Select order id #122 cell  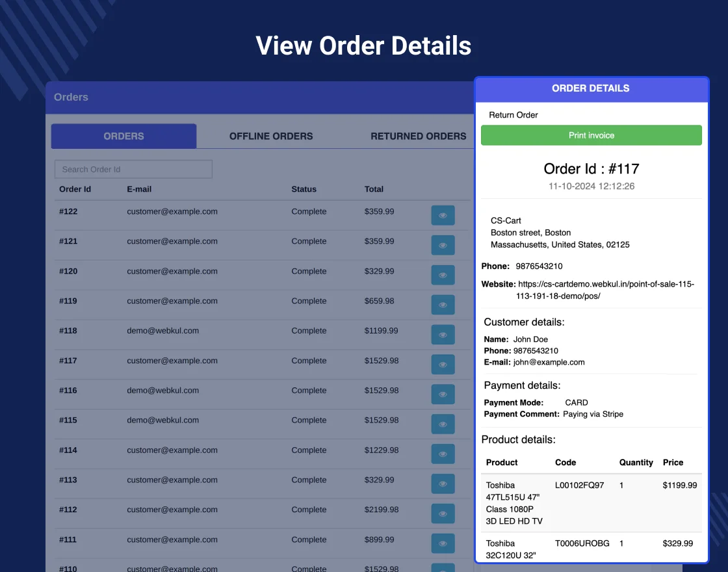(68, 212)
